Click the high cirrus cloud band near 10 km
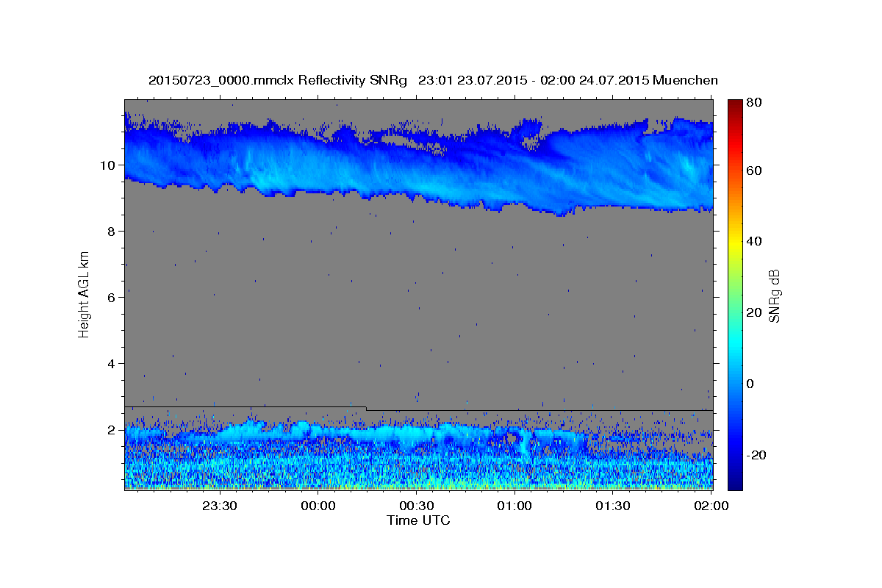The width and height of the screenshot is (882, 588). click(419, 165)
